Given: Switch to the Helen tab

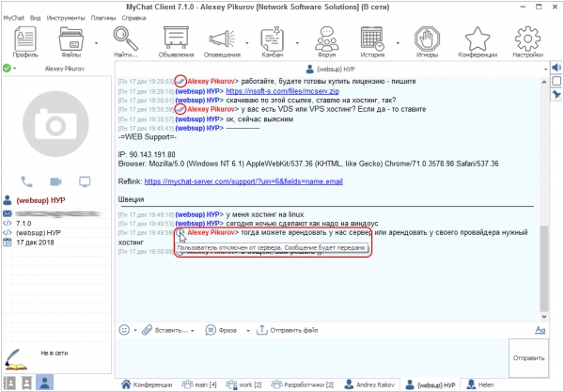Looking at the screenshot, I should point(479,384).
